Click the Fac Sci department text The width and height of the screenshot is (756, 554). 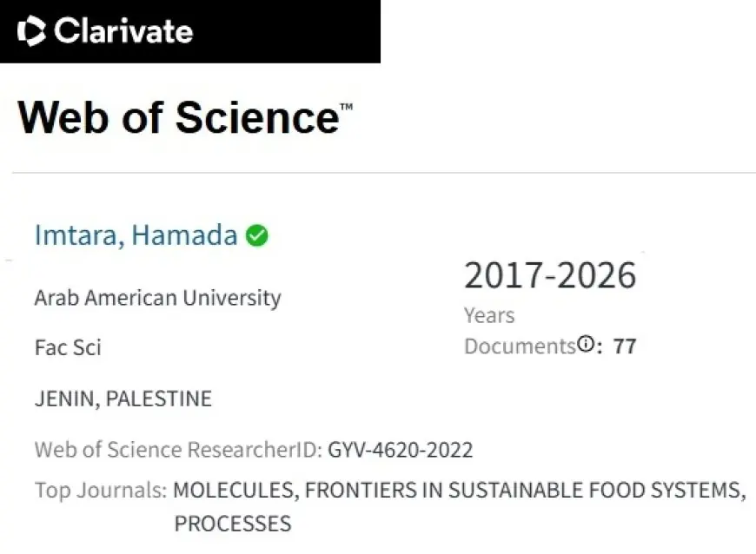point(68,347)
